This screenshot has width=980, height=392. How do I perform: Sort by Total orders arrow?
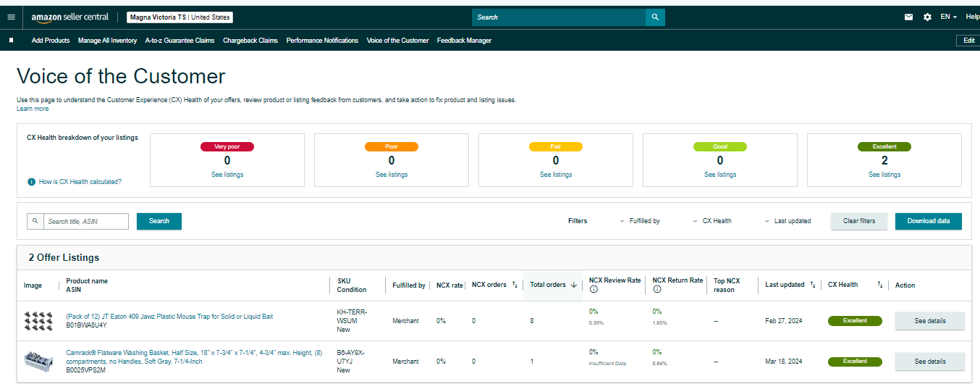point(574,285)
